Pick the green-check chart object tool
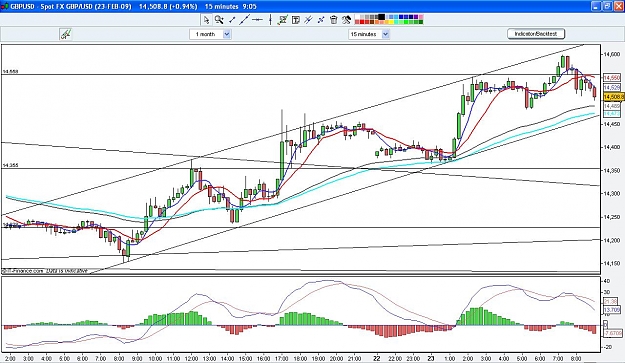The height and width of the screenshot is (363, 625). point(283,20)
